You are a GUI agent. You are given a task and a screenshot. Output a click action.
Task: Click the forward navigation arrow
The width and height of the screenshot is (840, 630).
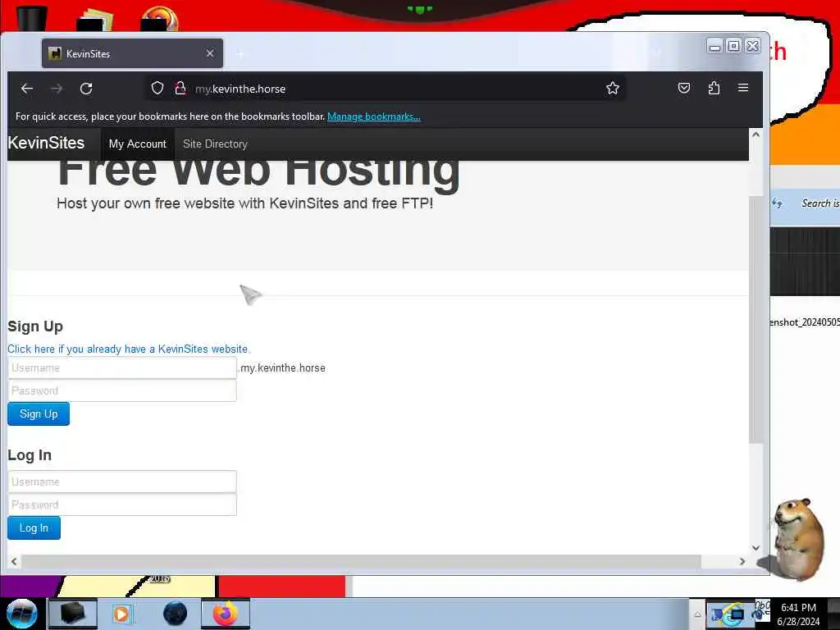57,89
